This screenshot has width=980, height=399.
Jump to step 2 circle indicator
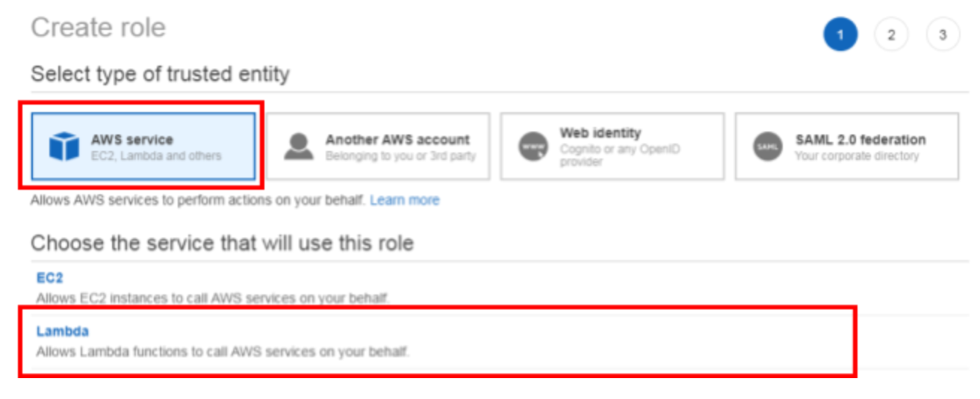coord(891,34)
